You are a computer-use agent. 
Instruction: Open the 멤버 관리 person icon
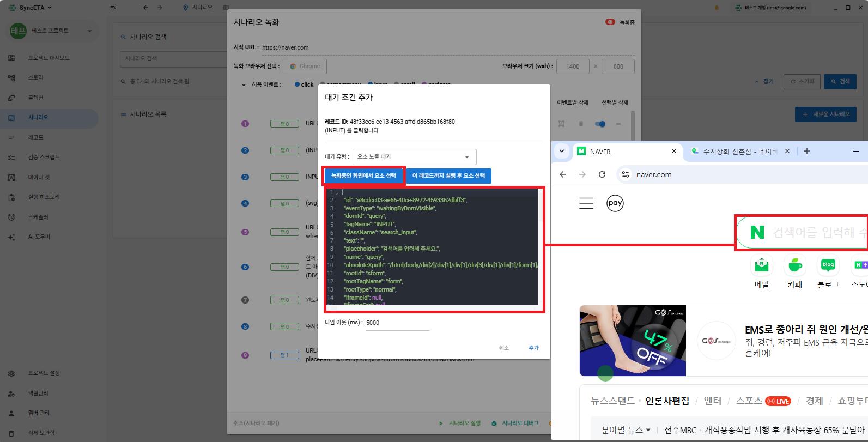click(x=11, y=413)
